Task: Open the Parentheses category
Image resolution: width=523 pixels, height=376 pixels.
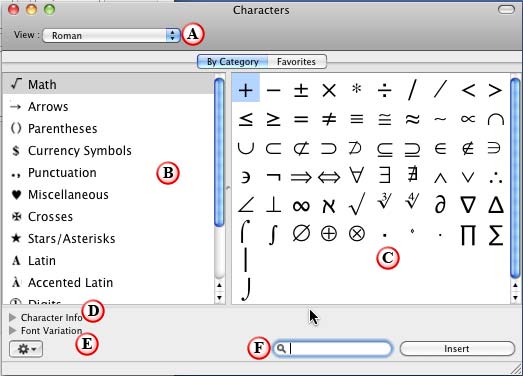Action: pos(108,129)
